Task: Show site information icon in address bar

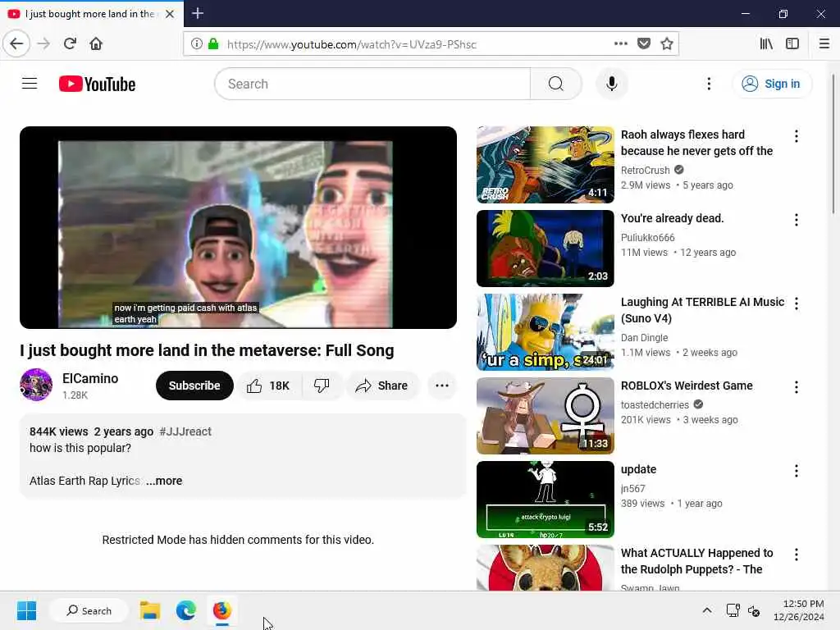Action: 197,43
